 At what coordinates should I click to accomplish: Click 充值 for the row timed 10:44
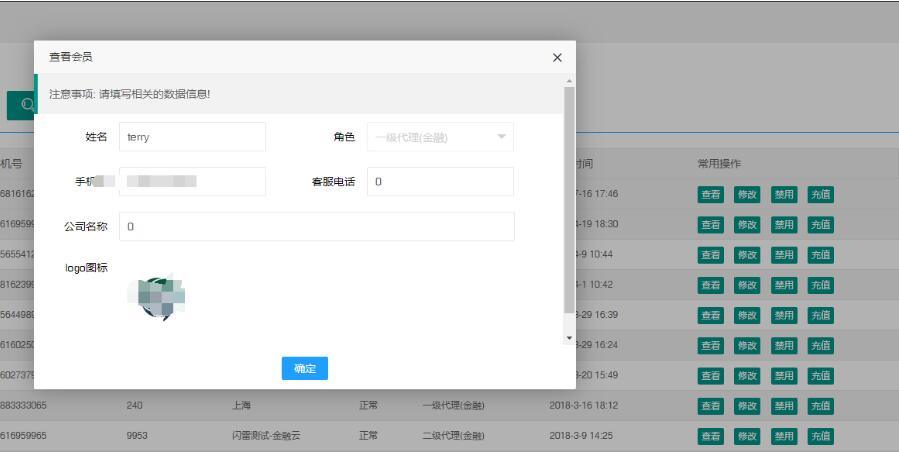[820, 254]
